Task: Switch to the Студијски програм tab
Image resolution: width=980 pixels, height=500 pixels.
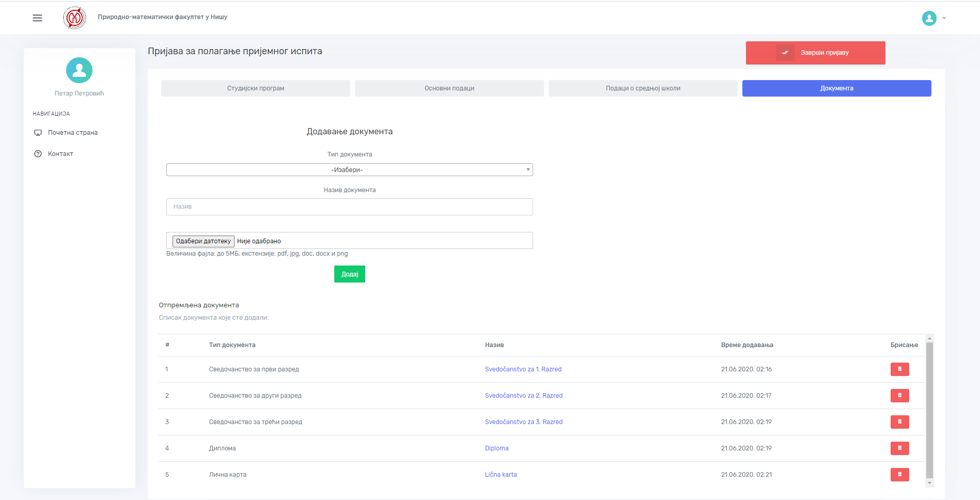Action: tap(255, 88)
